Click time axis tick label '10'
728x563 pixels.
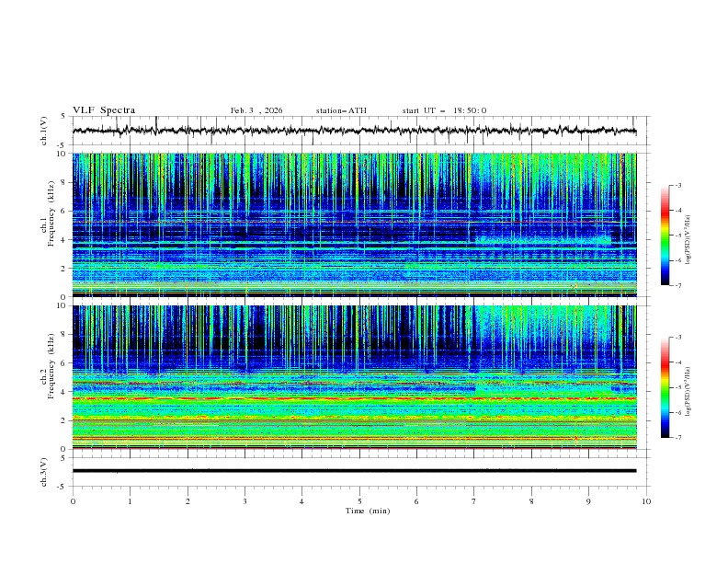646,501
